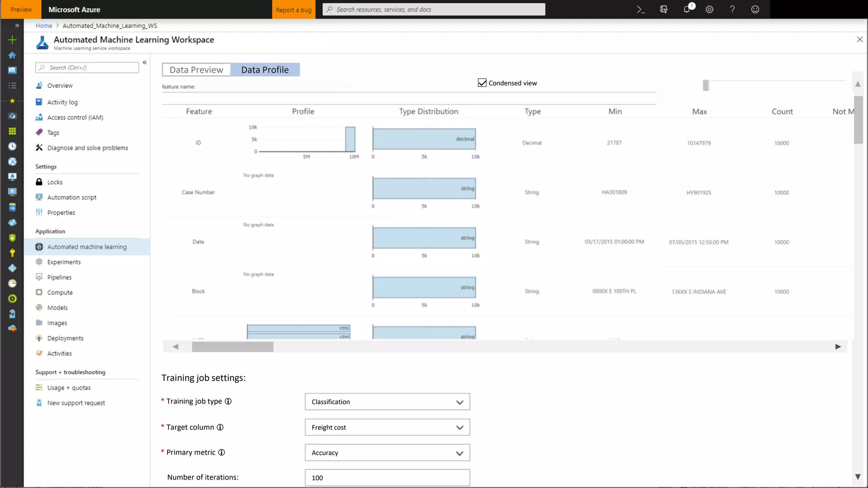Click the Experiments icon
This screenshot has width=868, height=488.
coord(39,262)
